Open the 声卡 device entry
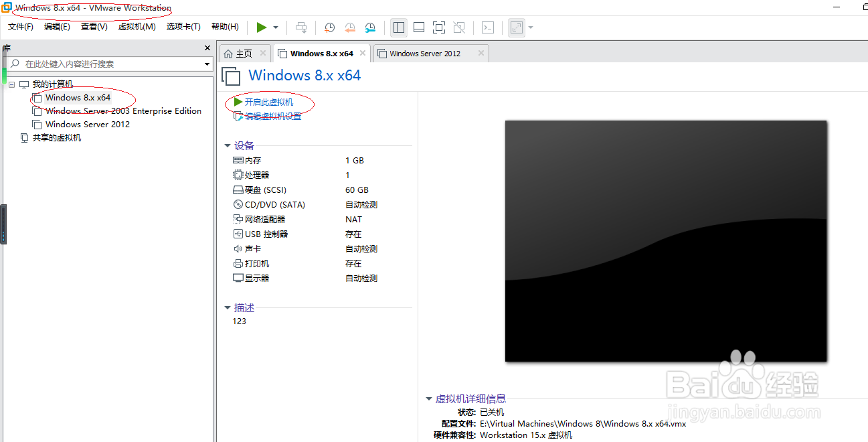The image size is (868, 442). click(253, 249)
